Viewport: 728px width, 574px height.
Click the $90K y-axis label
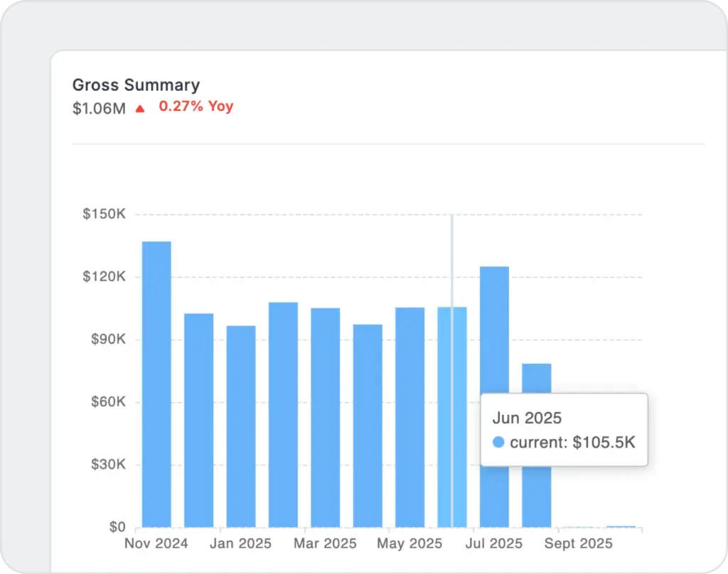pos(107,339)
